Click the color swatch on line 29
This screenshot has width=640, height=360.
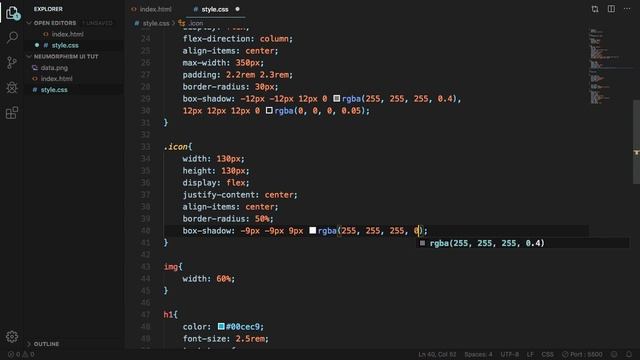pyautogui.click(x=336, y=98)
